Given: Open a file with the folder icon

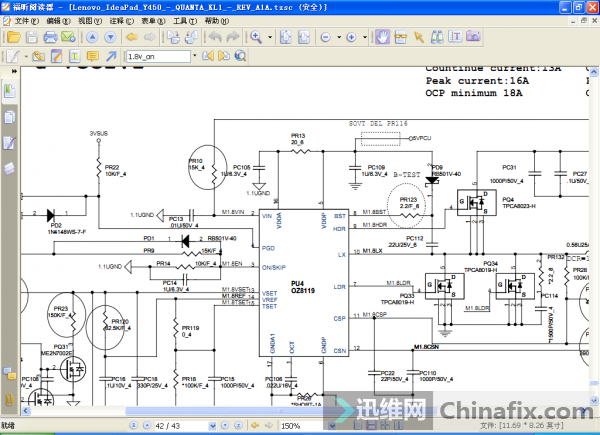Looking at the screenshot, I should coord(14,37).
